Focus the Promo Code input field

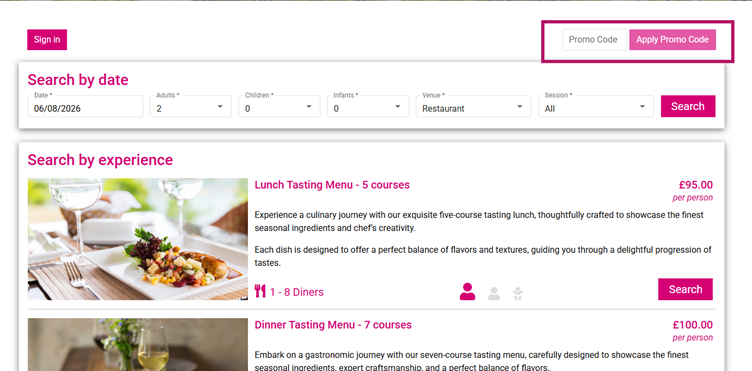(x=595, y=40)
